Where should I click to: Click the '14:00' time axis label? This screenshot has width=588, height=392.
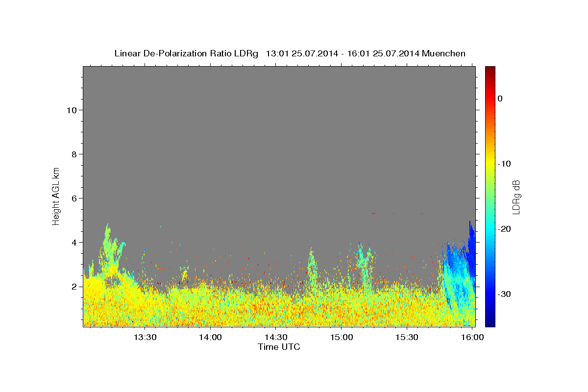click(211, 337)
